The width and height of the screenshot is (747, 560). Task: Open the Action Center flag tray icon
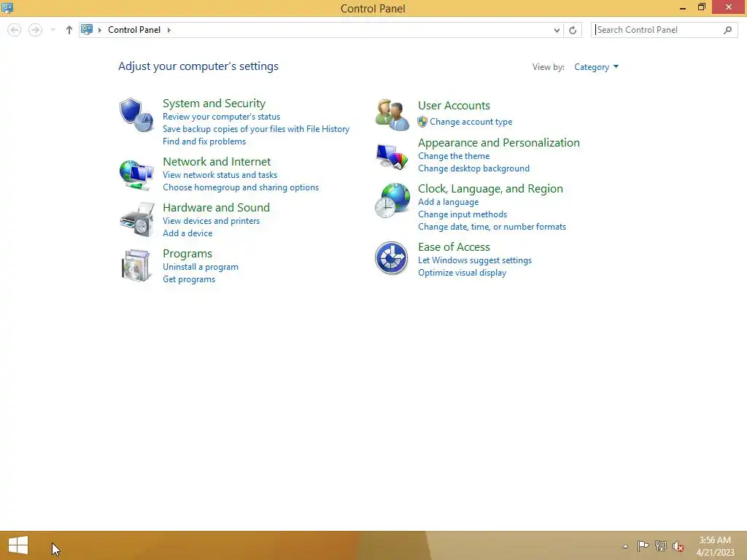coord(643,545)
